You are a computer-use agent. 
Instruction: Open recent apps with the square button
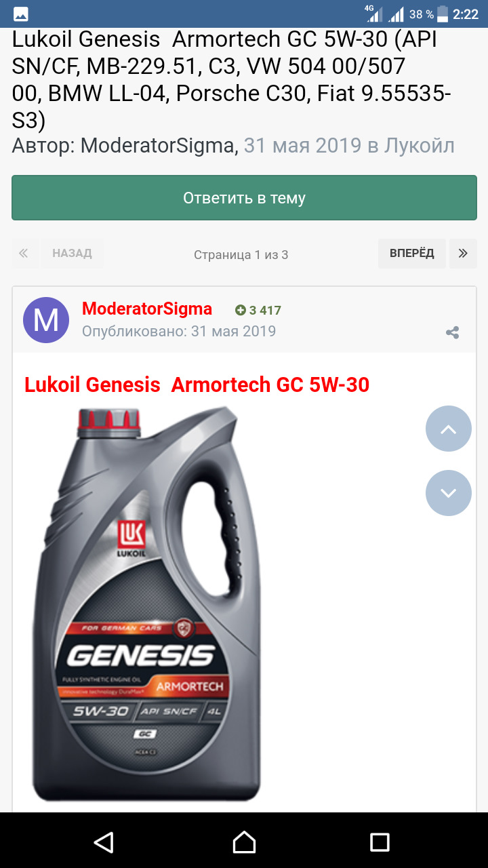coord(380,842)
